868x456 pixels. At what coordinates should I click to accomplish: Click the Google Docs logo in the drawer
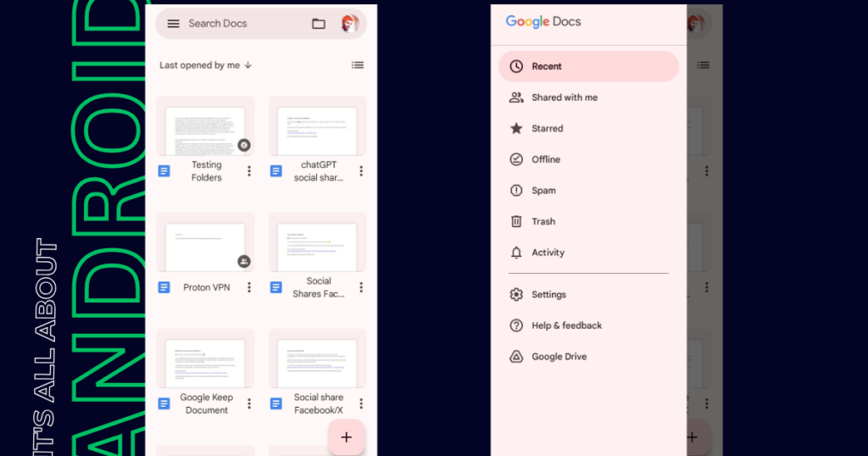543,21
